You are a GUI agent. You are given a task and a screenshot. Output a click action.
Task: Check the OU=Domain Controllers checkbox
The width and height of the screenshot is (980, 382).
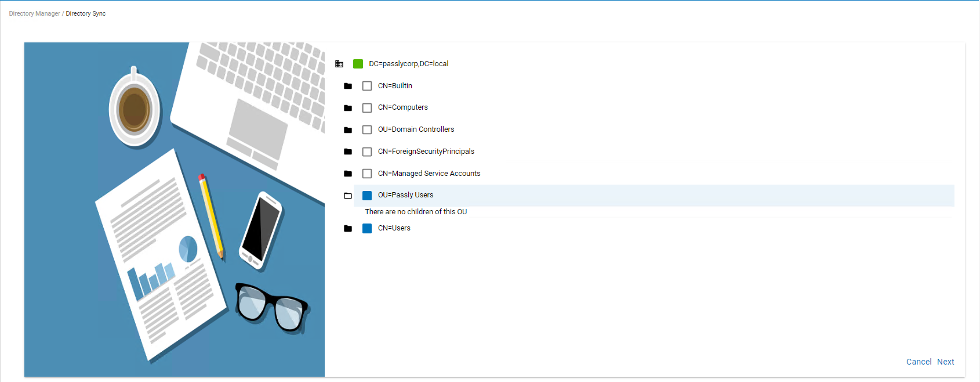[x=367, y=130]
